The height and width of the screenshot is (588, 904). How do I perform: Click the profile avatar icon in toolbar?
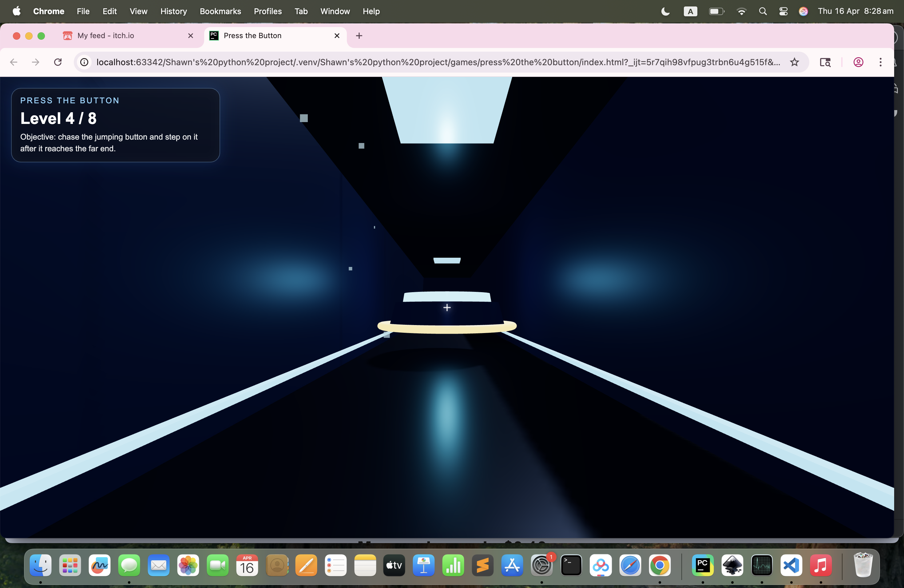(x=858, y=62)
